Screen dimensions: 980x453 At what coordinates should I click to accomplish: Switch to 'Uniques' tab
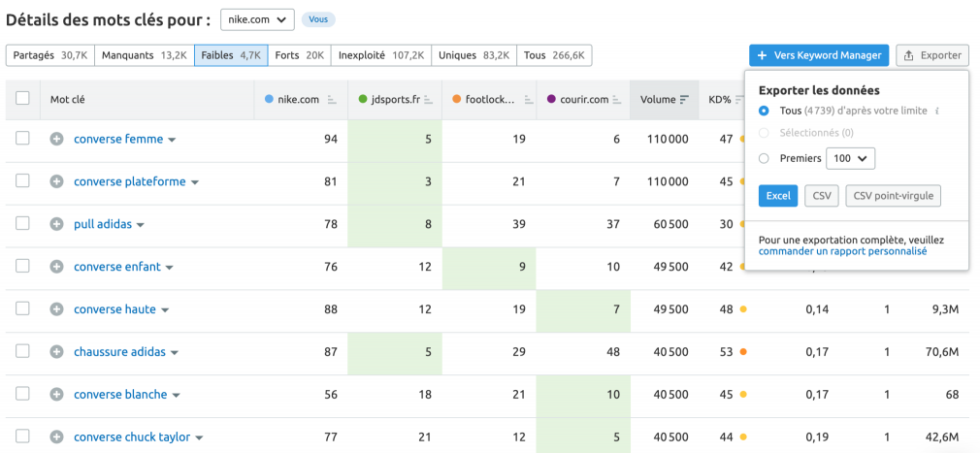point(474,55)
